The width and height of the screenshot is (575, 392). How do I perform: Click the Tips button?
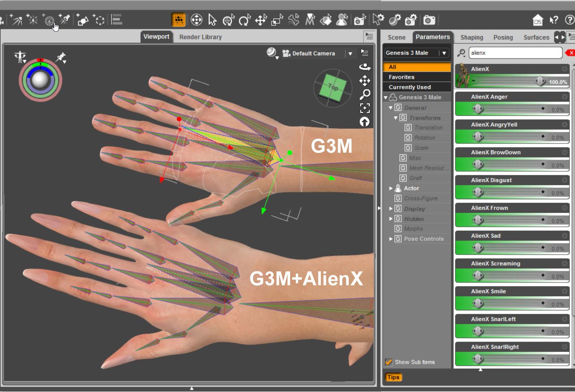click(393, 377)
